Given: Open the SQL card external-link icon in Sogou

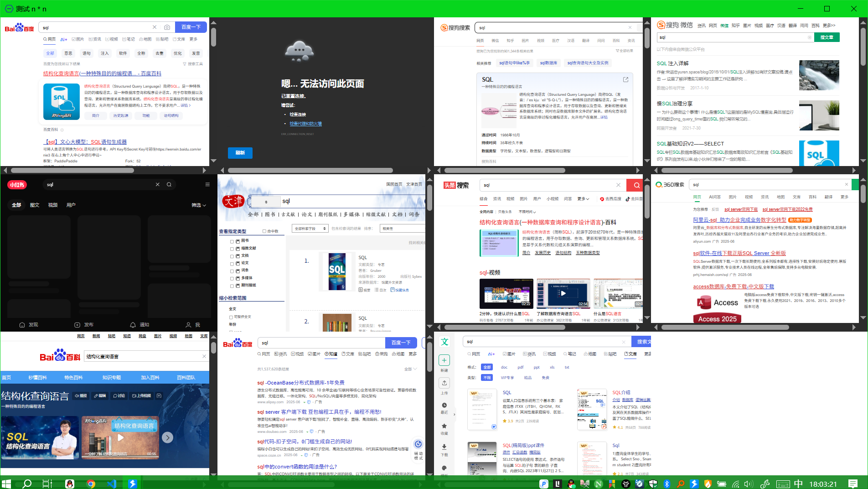Looking at the screenshot, I should pyautogui.click(x=625, y=79).
